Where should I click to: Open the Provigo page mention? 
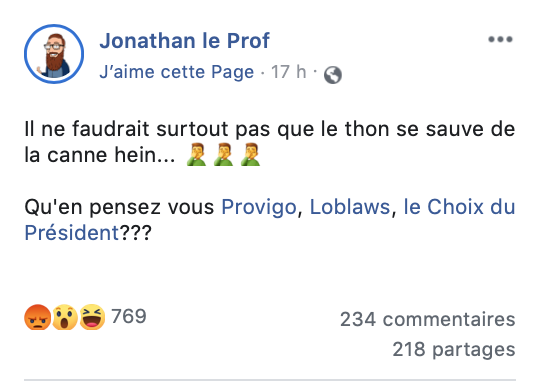pyautogui.click(x=259, y=207)
